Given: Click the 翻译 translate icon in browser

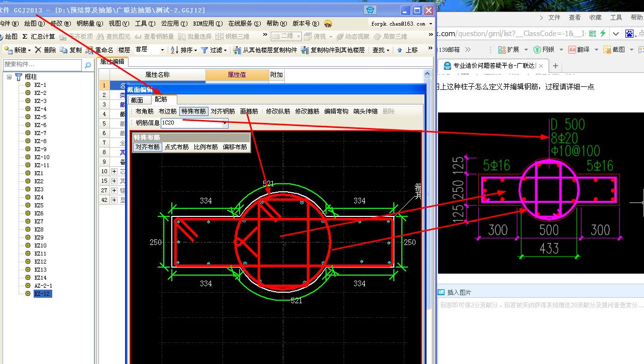Looking at the screenshot, I should (x=572, y=50).
